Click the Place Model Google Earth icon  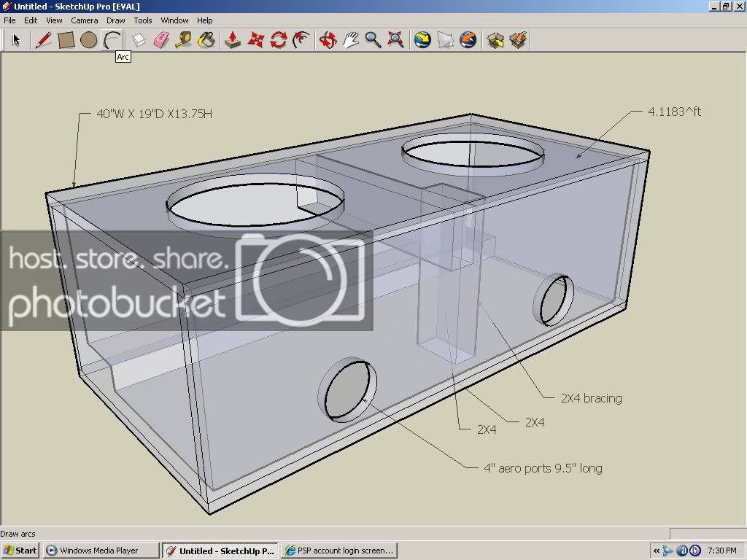pos(468,39)
